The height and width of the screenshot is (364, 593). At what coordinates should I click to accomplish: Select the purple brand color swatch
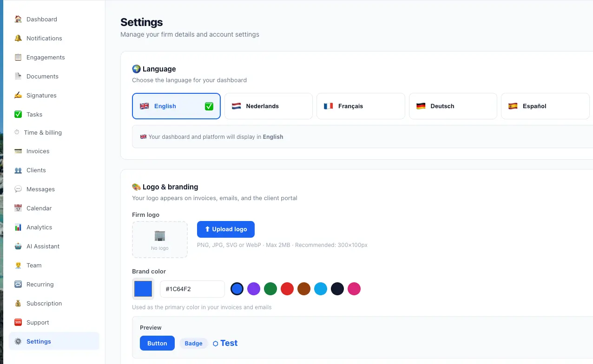(x=254, y=289)
